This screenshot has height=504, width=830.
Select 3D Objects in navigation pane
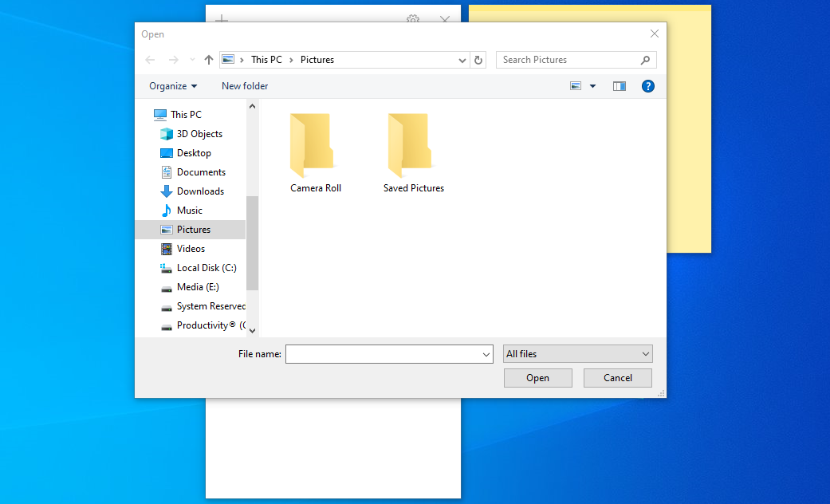click(x=199, y=134)
